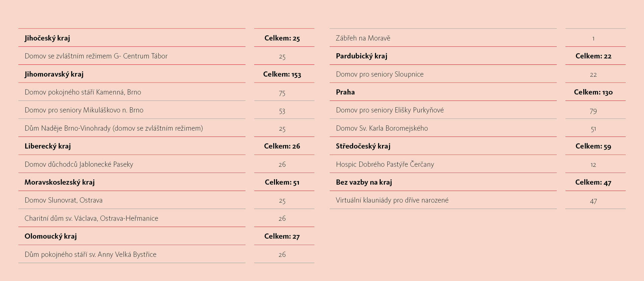Select Domov pro seniory Elišky Purkyňové
Image resolution: width=644 pixels, height=281 pixels.
390,110
